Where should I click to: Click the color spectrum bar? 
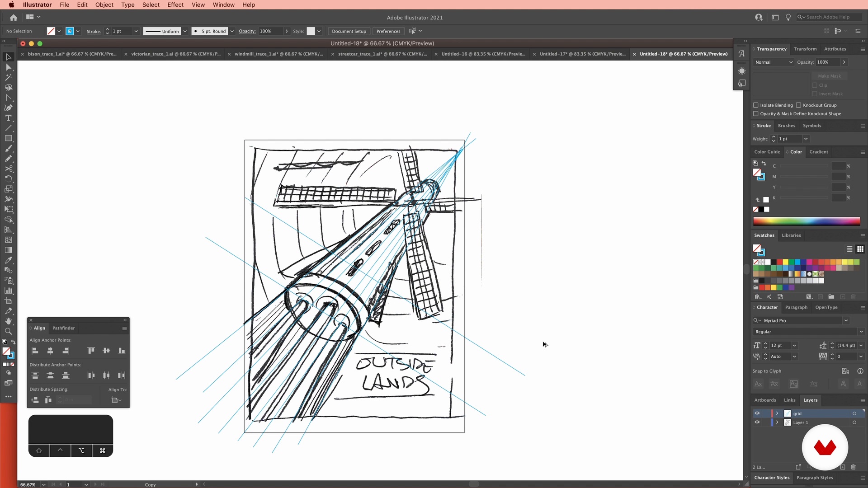point(807,221)
